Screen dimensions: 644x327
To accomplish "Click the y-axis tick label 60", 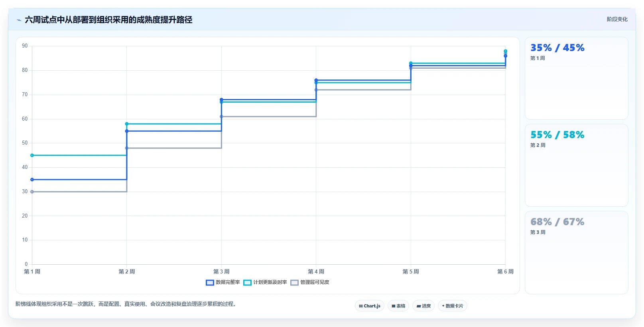I will 25,119.
